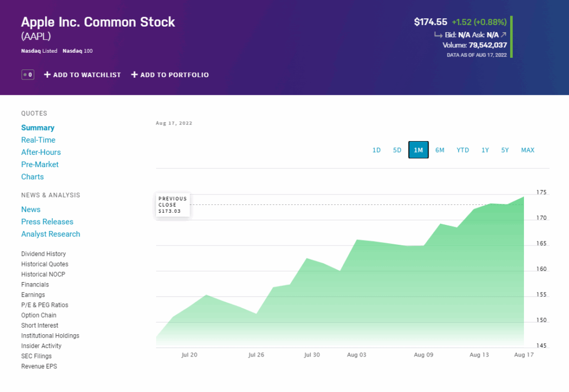Switch chart to 6M range
Viewport: 569px width, 392px height.
point(440,150)
